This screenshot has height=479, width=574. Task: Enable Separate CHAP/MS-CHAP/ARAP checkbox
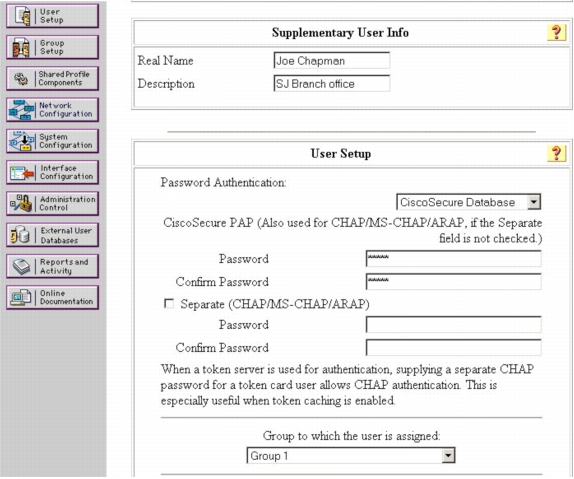point(169,304)
